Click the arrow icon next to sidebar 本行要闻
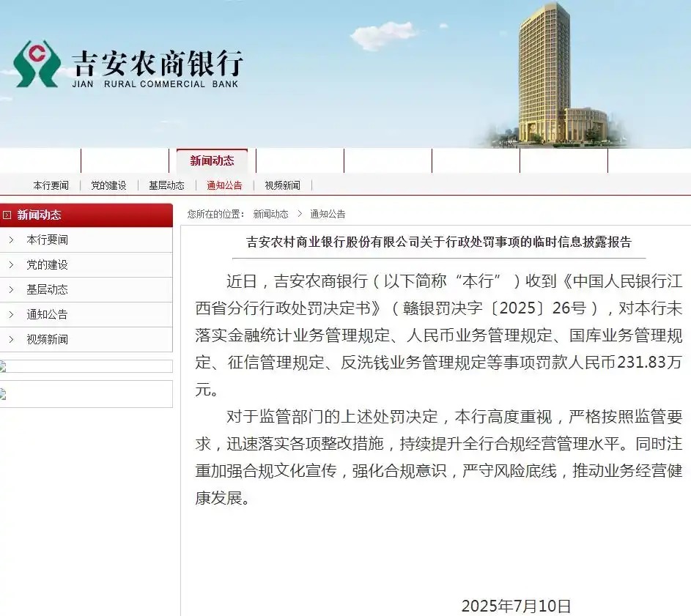This screenshot has width=691, height=616. click(x=11, y=240)
